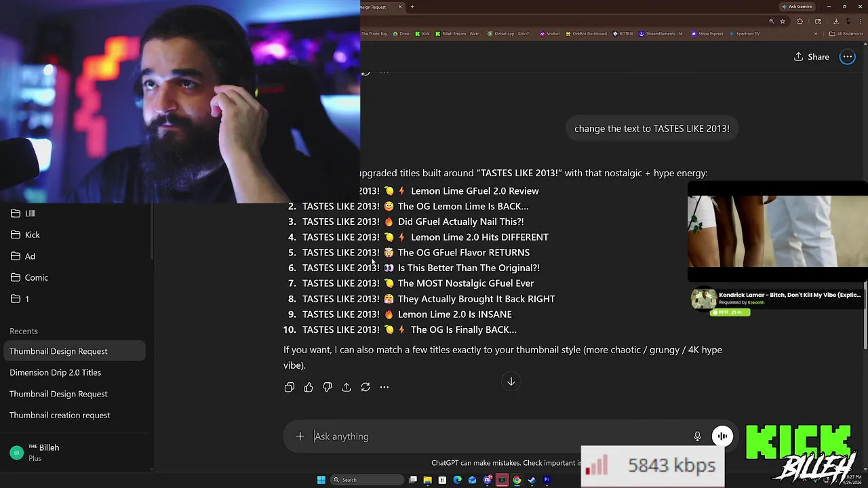Image resolution: width=868 pixels, height=488 pixels.
Task: Open the BOTRIX bookmark
Action: coord(624,34)
